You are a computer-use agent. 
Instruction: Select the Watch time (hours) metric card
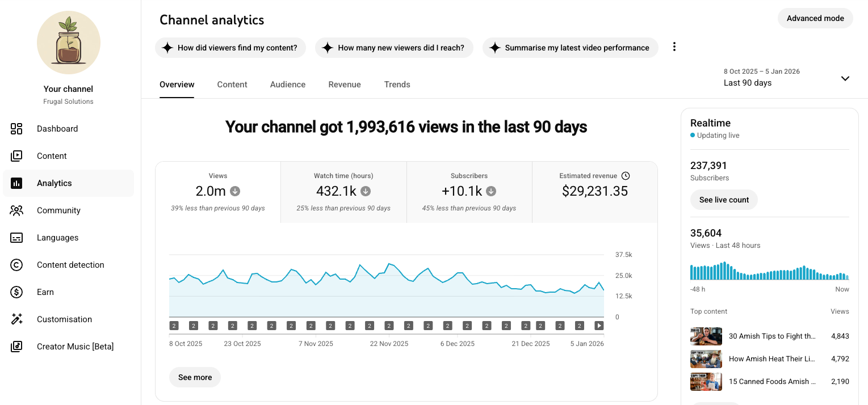(x=343, y=192)
